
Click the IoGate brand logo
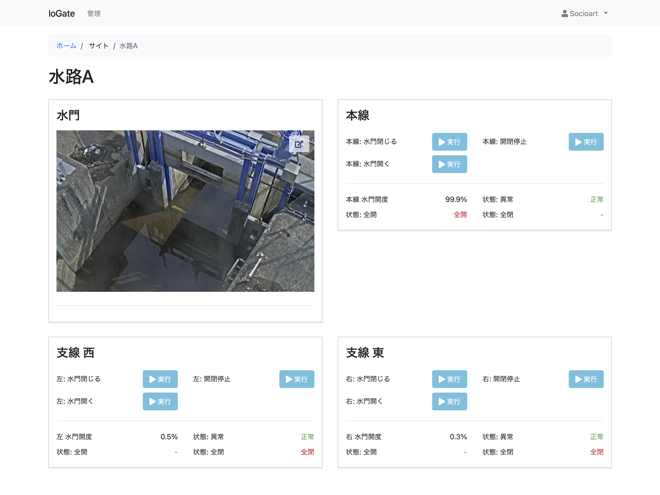tap(62, 14)
